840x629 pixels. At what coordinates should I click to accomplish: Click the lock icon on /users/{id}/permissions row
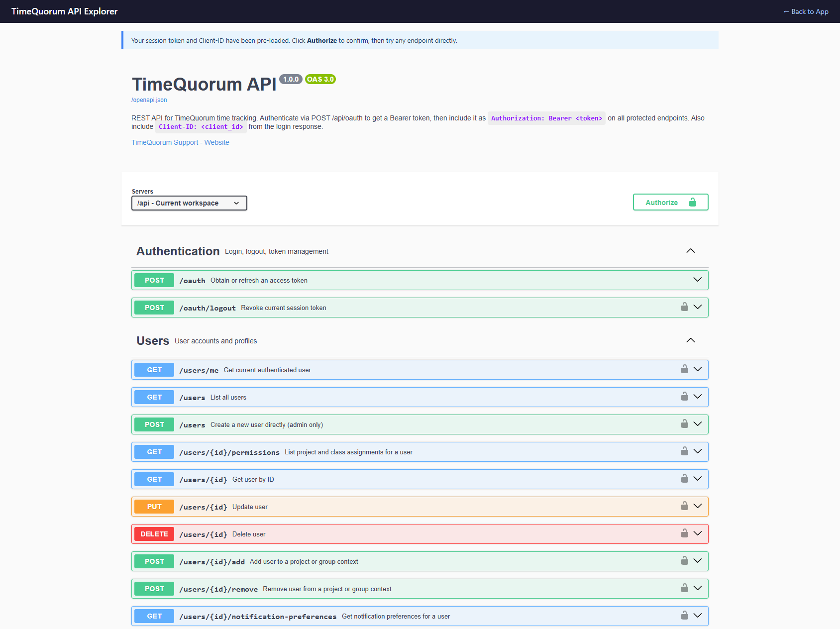685,451
